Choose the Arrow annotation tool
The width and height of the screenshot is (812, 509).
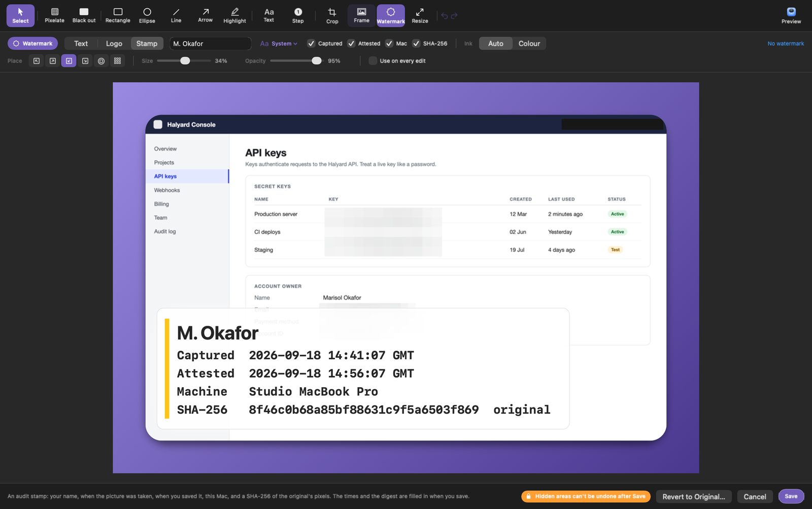coord(205,15)
